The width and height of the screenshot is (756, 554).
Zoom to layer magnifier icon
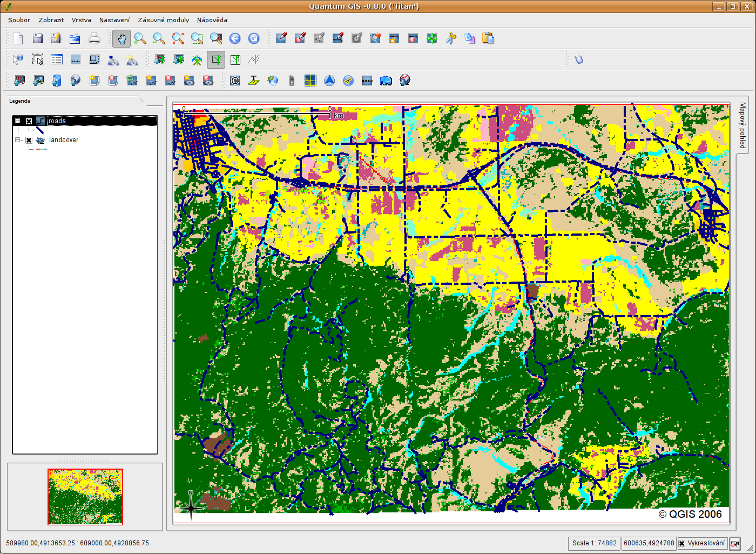[x=216, y=38]
